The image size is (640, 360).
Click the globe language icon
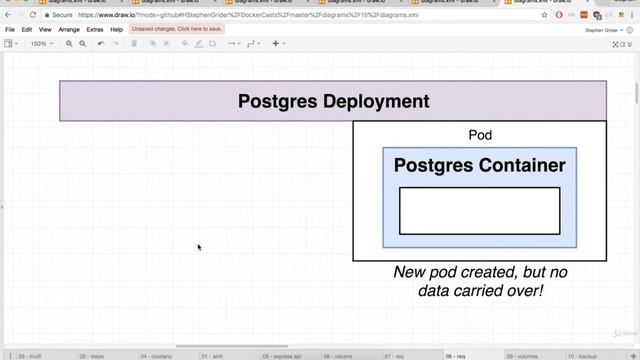tap(630, 30)
